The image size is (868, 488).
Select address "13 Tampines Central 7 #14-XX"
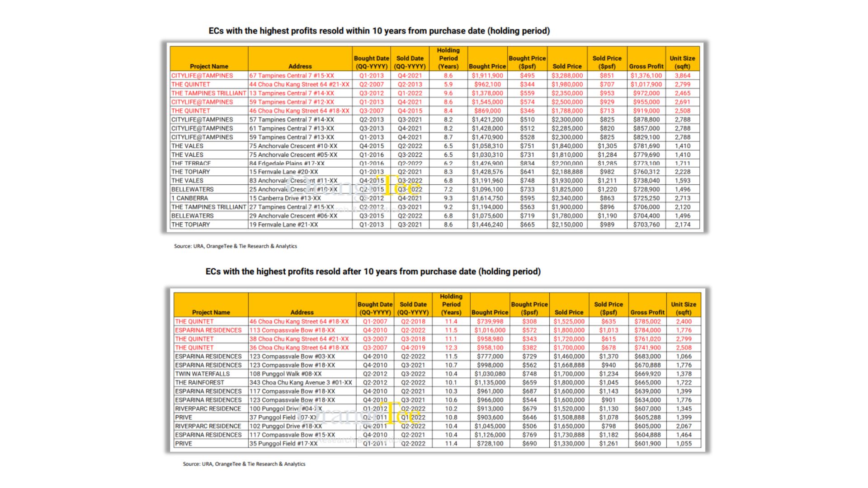[x=292, y=93]
